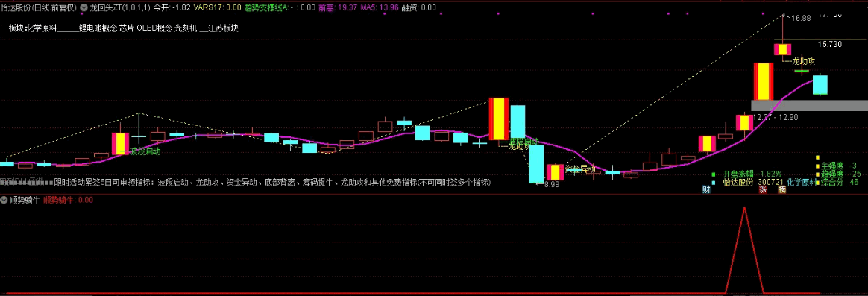Click the red 顺势骑牛: 0.00 value
This screenshot has width=868, height=296.
pos(69,201)
